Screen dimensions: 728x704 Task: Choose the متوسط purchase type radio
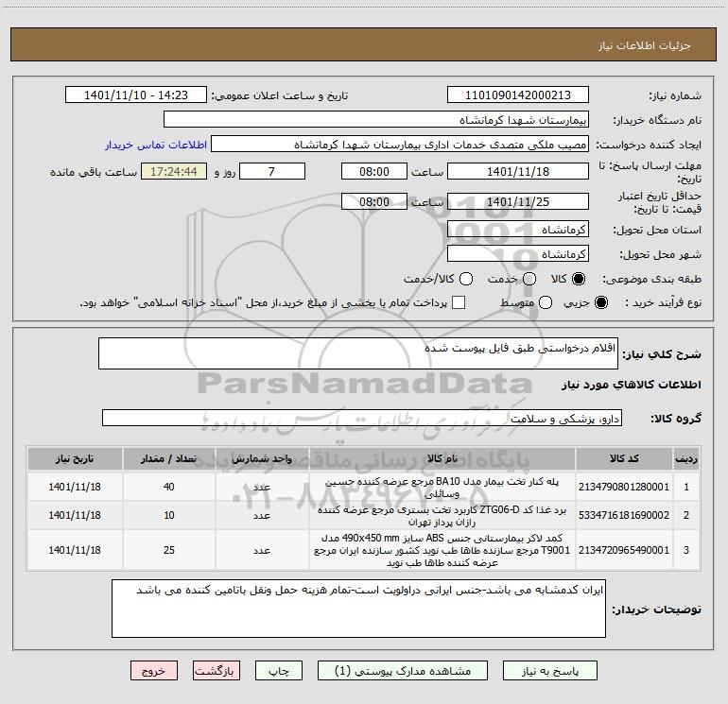(546, 302)
